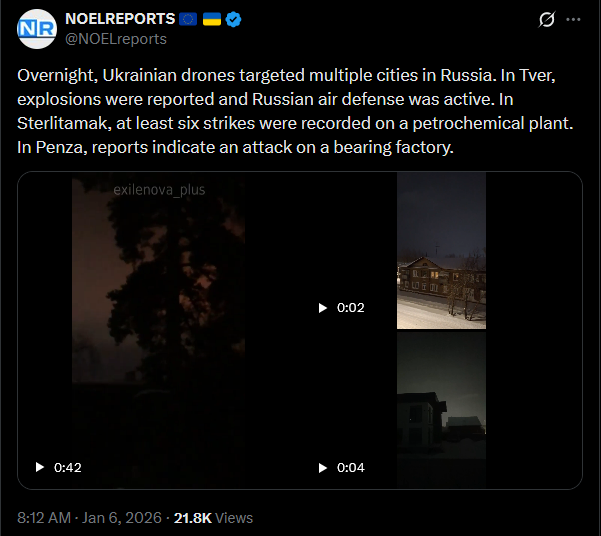Image resolution: width=601 pixels, height=536 pixels.
Task: Click the tweet text mentioning Sterlitamak
Action: coord(295,111)
